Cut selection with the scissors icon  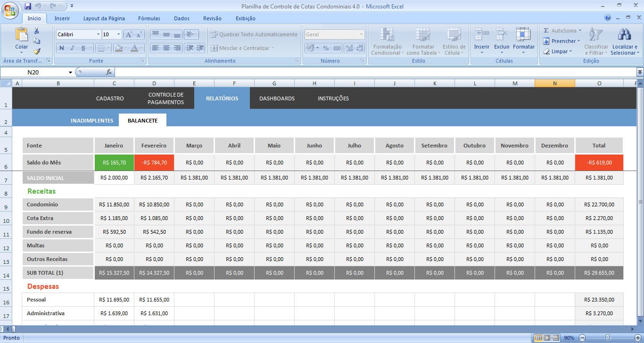click(x=37, y=31)
